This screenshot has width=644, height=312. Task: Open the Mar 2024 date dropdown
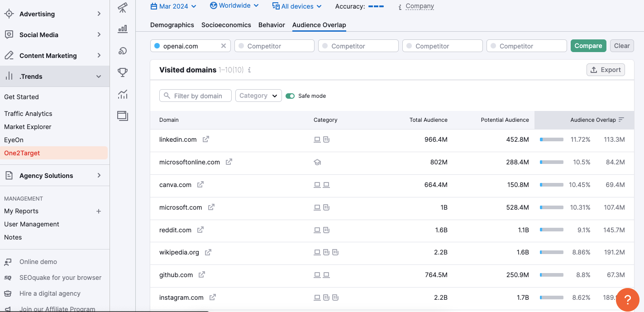pos(173,6)
